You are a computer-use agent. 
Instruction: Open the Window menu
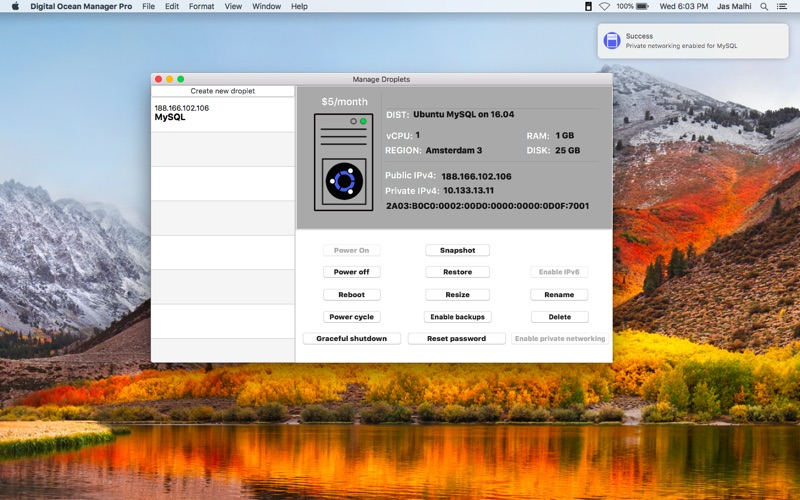[x=266, y=6]
